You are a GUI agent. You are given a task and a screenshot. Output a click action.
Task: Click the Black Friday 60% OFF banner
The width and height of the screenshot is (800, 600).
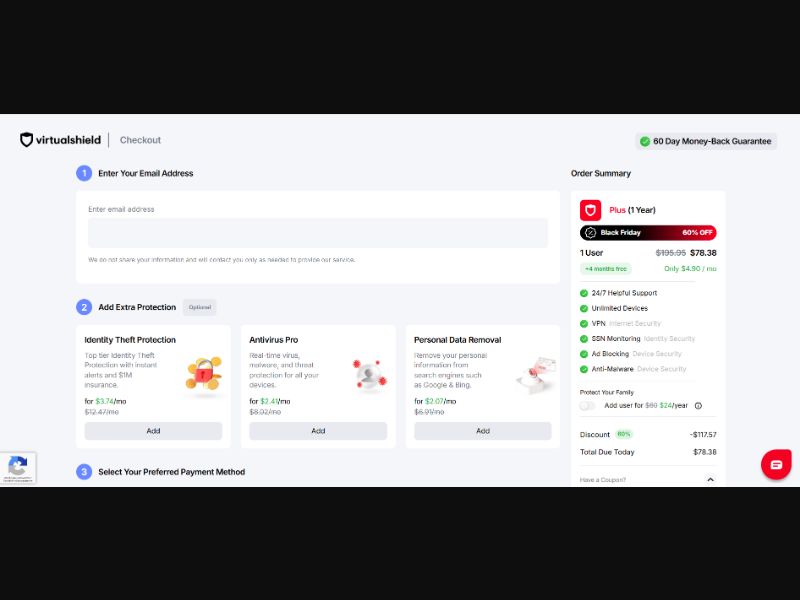pyautogui.click(x=648, y=233)
